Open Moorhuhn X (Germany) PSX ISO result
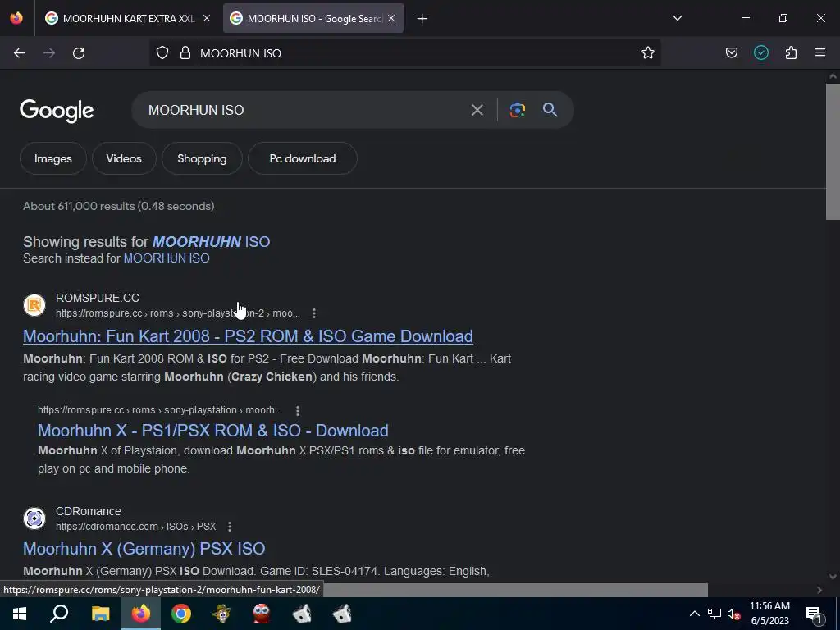The height and width of the screenshot is (630, 840). coord(144,549)
